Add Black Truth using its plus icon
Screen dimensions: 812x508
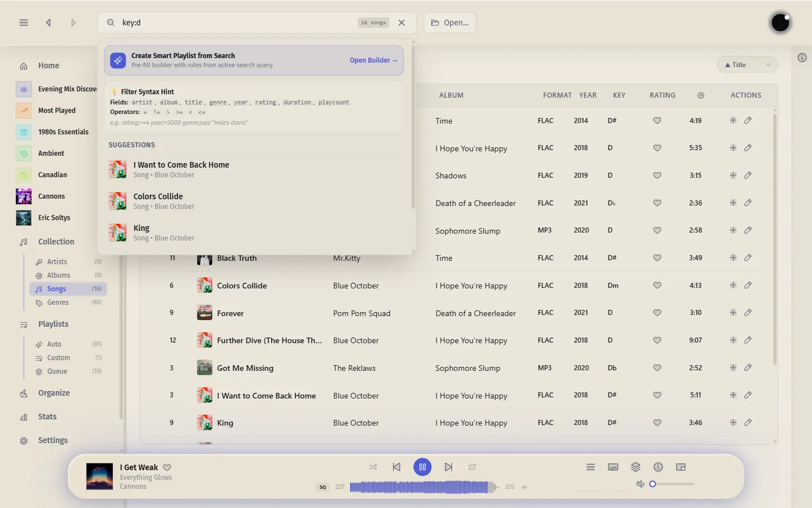pos(733,258)
